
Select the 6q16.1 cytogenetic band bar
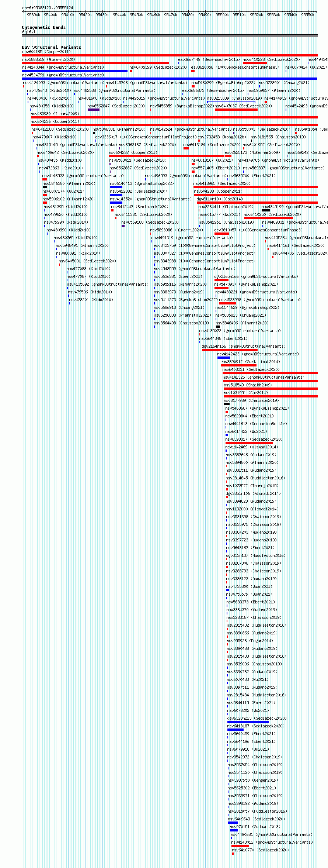pos(170,36)
